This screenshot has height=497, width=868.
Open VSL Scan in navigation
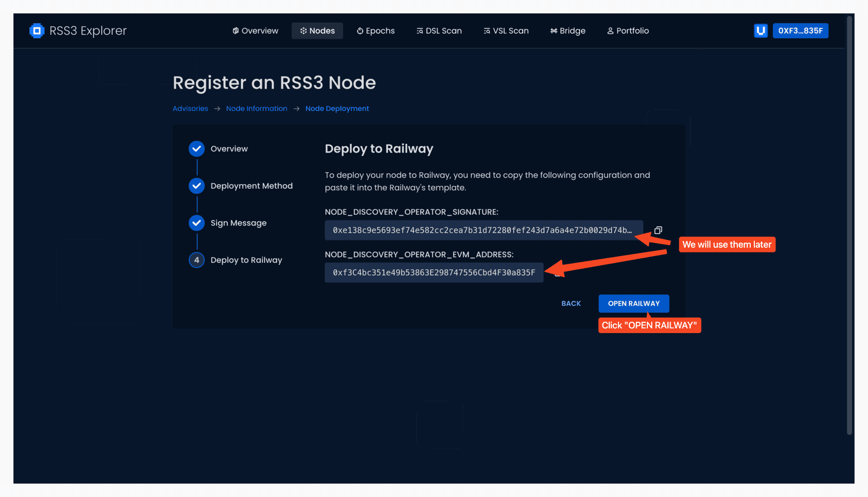click(506, 31)
